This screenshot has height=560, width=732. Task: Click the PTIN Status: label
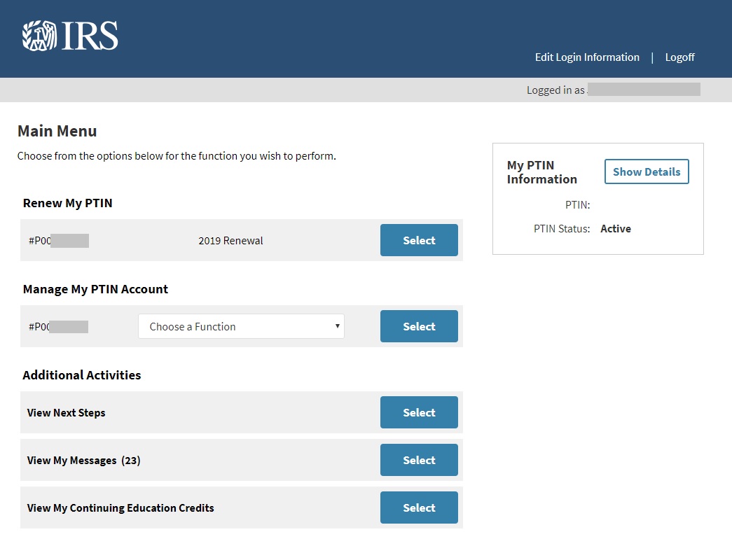tap(562, 229)
